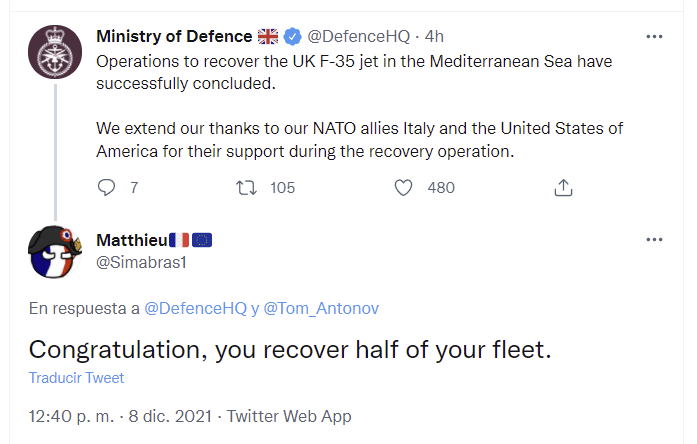
Task: Open Matthieu display name link
Action: point(132,240)
